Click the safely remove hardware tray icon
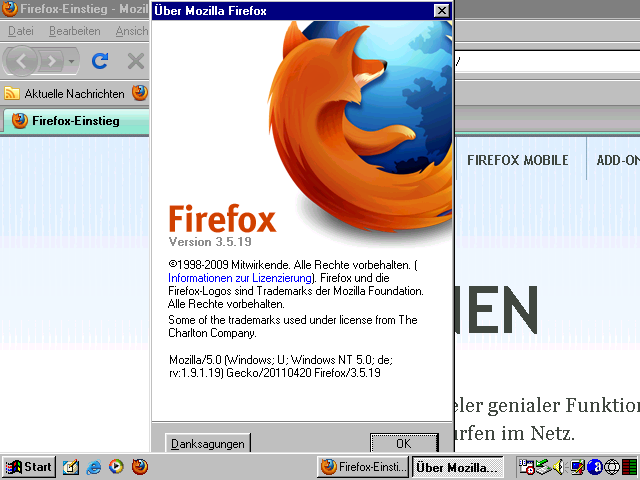The height and width of the screenshot is (480, 640). point(543,467)
